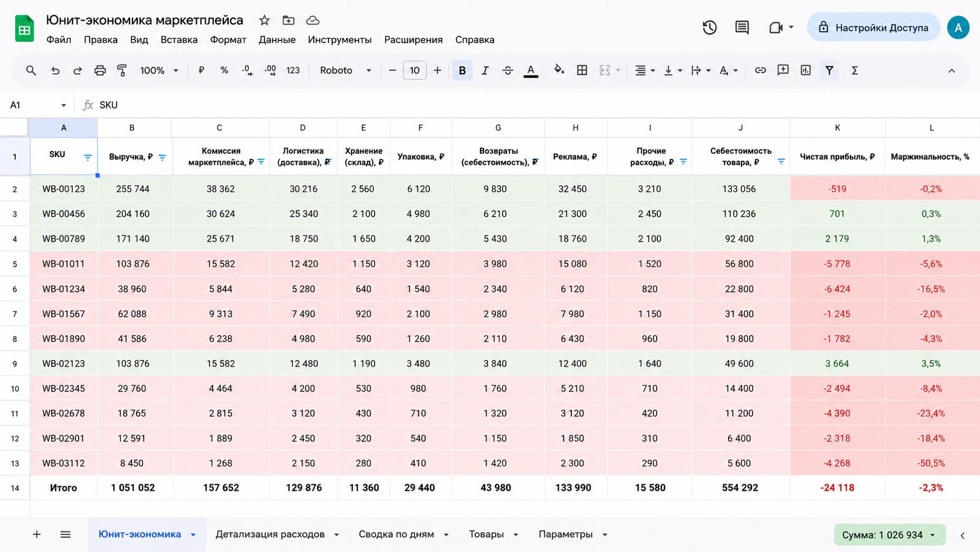The width and height of the screenshot is (980, 552).
Task: Open the zoom 100% dropdown
Action: tap(159, 70)
